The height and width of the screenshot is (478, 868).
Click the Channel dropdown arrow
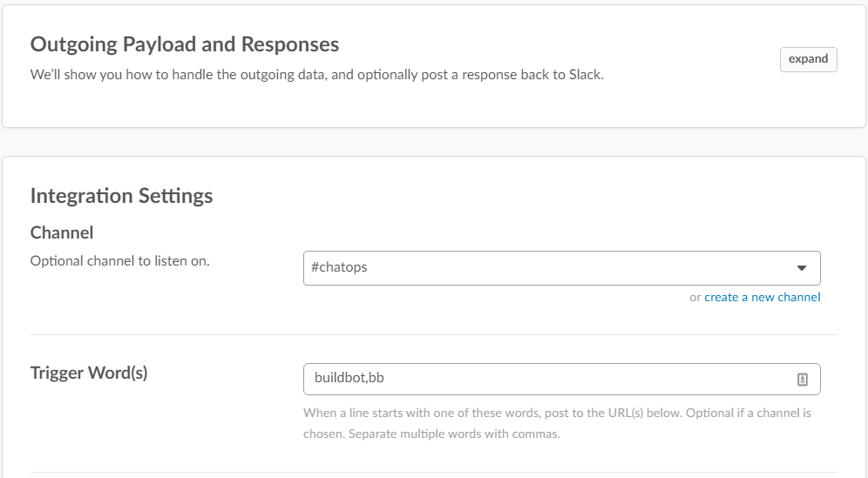click(802, 268)
